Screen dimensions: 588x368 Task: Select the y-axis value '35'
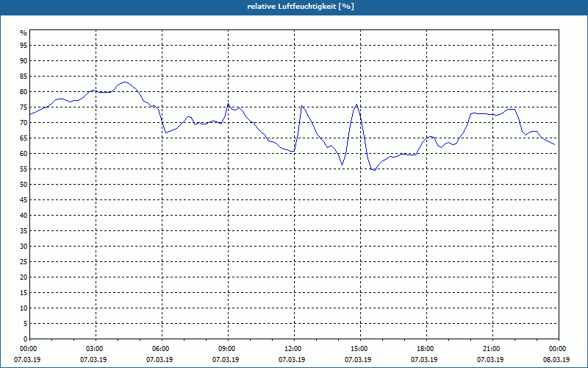pos(24,231)
